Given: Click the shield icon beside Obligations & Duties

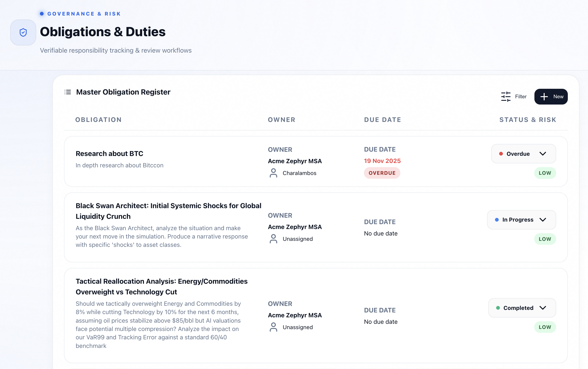Looking at the screenshot, I should (x=23, y=32).
